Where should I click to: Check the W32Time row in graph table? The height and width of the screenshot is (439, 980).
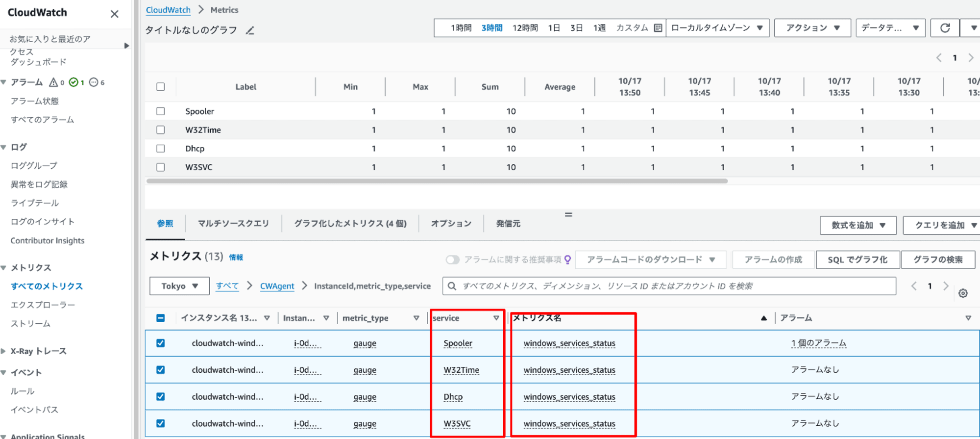pos(160,130)
